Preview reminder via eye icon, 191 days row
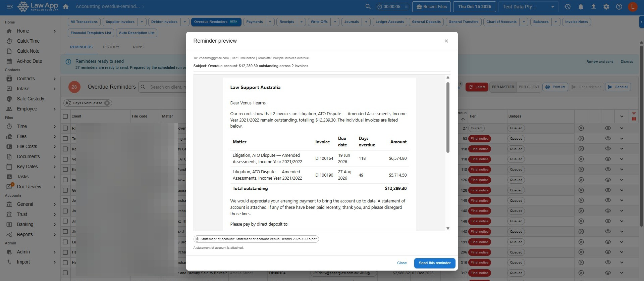 (x=608, y=242)
